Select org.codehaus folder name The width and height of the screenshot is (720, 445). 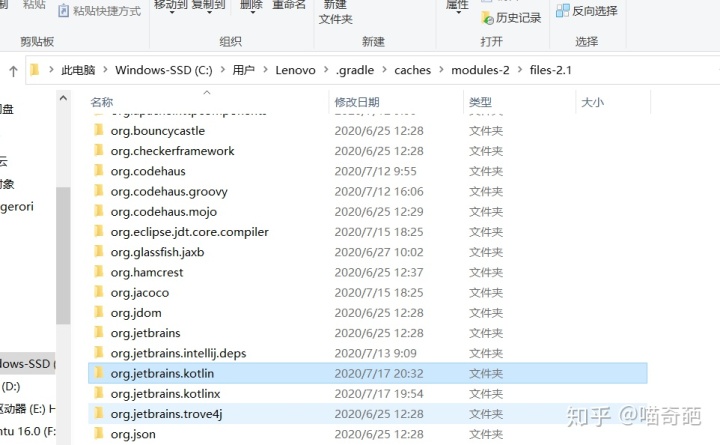click(148, 171)
